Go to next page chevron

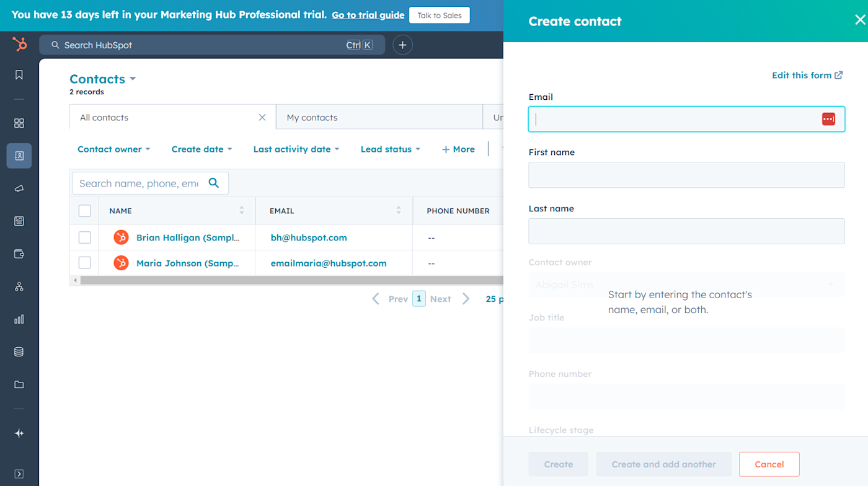[466, 299]
